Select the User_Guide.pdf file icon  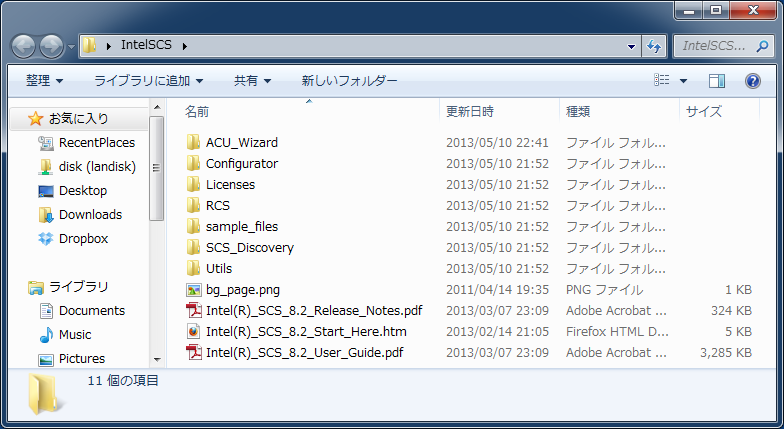coord(194,352)
